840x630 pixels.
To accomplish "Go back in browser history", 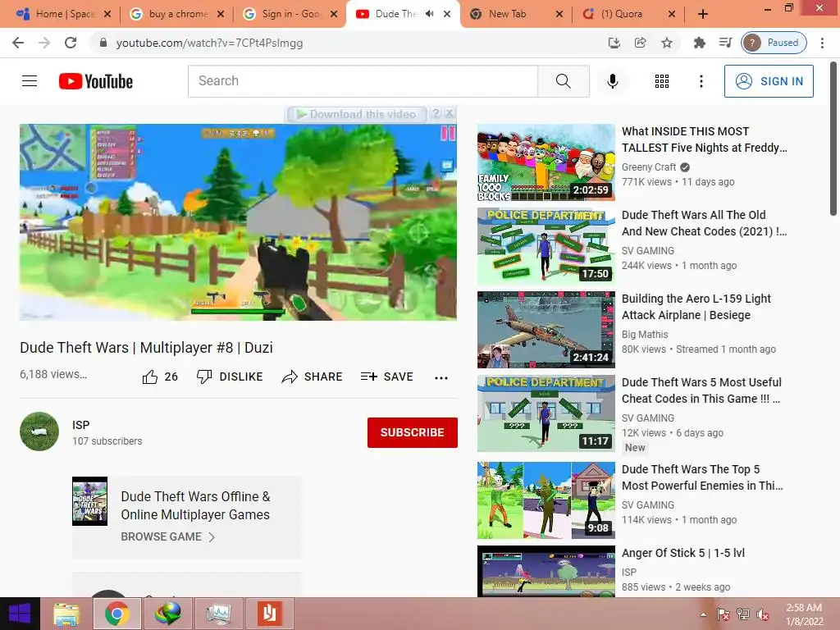I will 18,43.
